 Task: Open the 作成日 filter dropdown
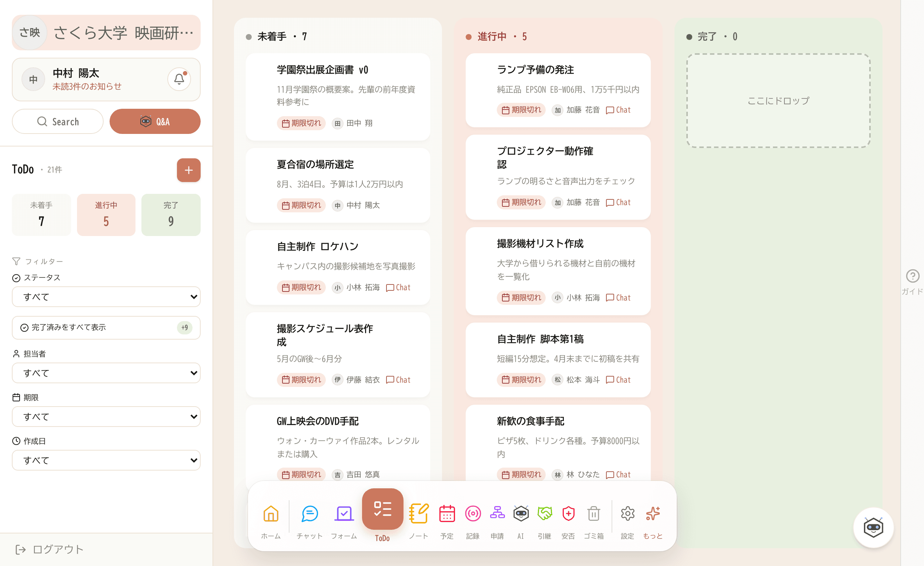[x=106, y=460]
